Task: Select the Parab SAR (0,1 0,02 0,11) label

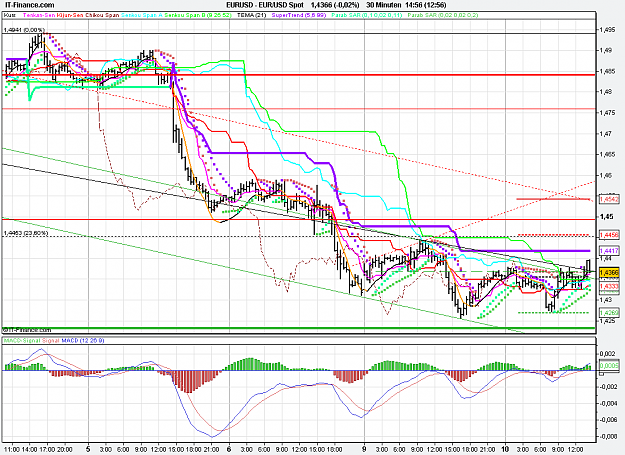Action: 367,15
